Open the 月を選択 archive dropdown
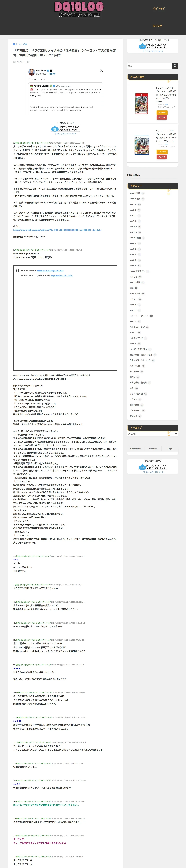This screenshot has height=868, width=186. (153, 434)
